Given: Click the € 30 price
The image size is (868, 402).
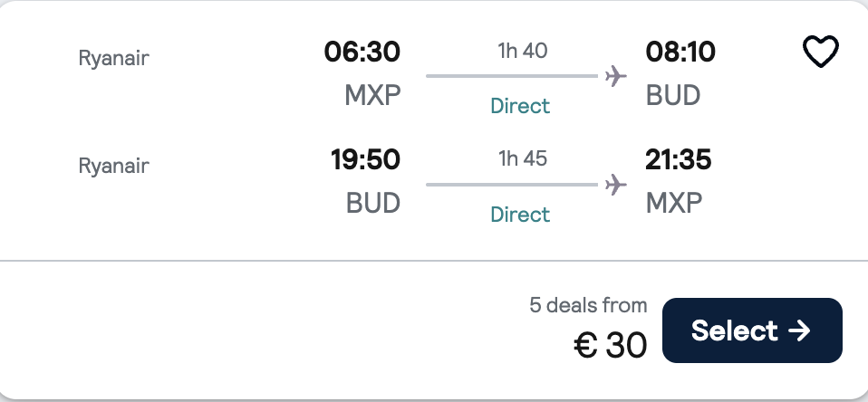Looking at the screenshot, I should click(611, 344).
